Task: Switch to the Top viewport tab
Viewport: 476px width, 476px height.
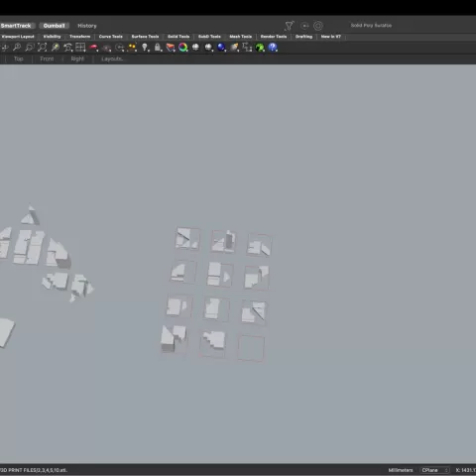Action: click(19, 59)
